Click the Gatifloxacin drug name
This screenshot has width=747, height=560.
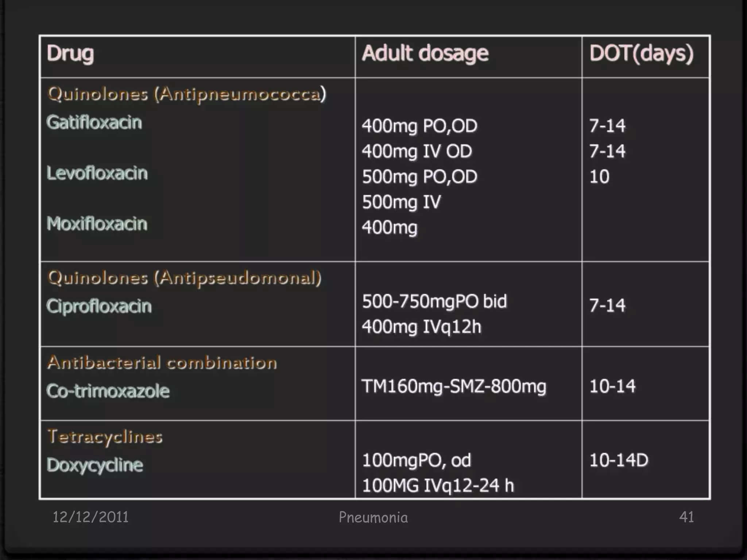(94, 122)
